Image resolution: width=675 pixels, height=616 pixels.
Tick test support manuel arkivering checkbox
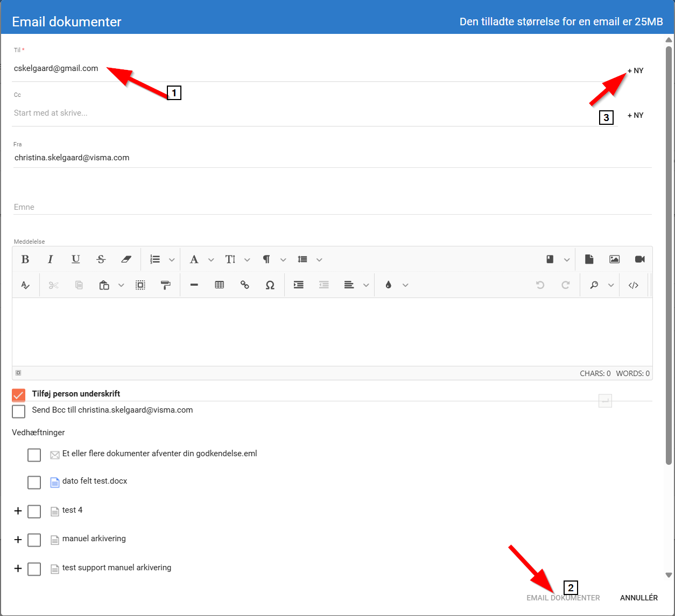click(34, 569)
